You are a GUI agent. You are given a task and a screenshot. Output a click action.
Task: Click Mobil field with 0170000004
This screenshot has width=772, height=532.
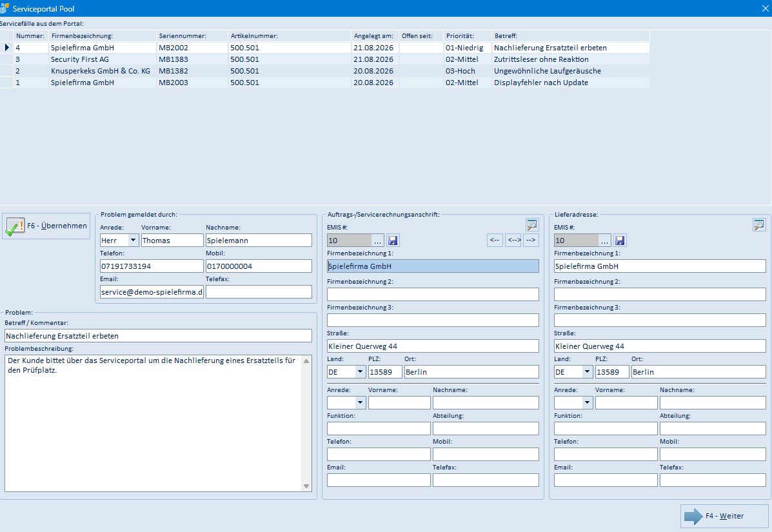(259, 266)
